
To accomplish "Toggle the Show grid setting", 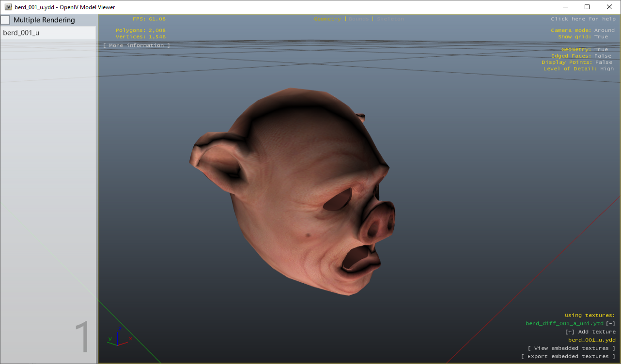I will coord(601,37).
